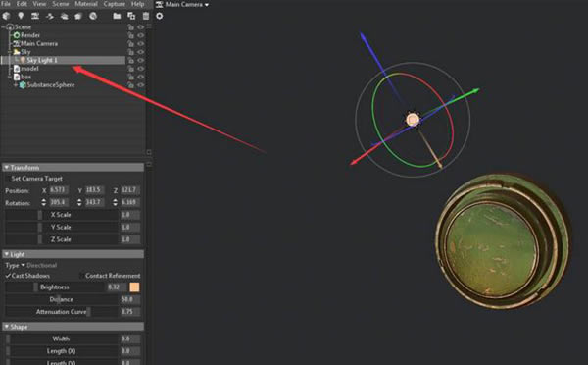Screen dimensions: 588x365
Task: Open viewport settings gear icon
Action: (x=160, y=16)
